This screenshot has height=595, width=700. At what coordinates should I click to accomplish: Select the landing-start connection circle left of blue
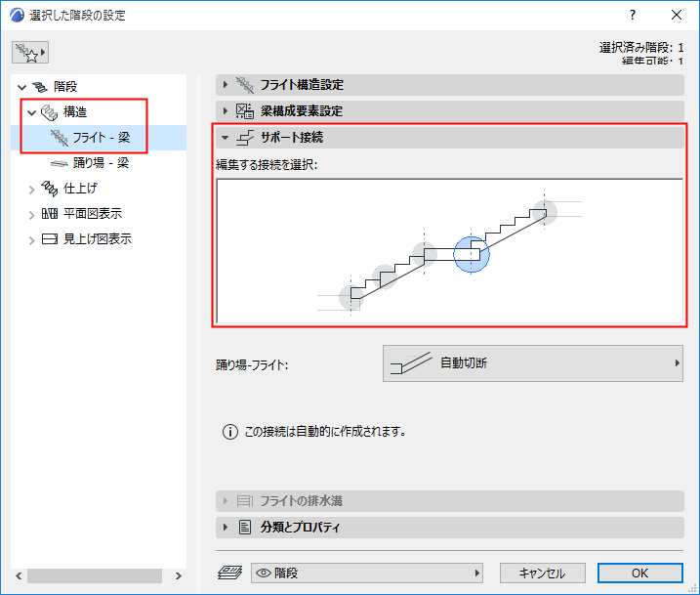424,254
